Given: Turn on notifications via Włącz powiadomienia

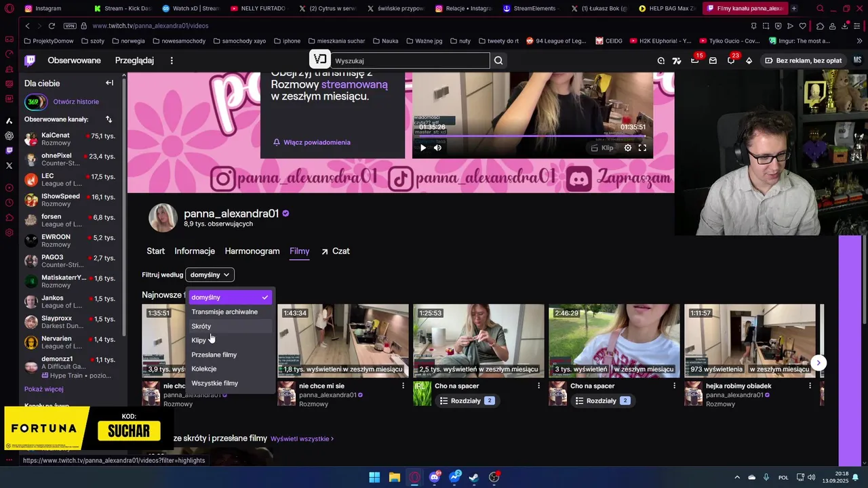Looking at the screenshot, I should [x=312, y=142].
